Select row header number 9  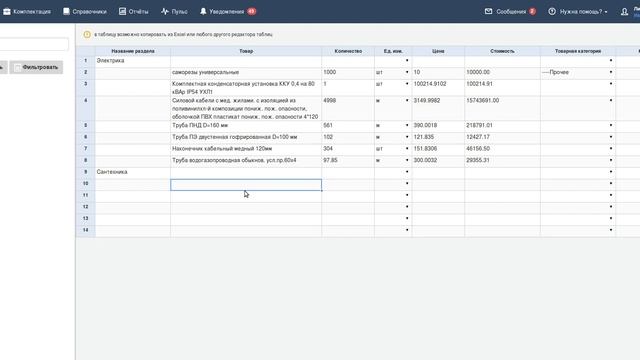(x=85, y=172)
